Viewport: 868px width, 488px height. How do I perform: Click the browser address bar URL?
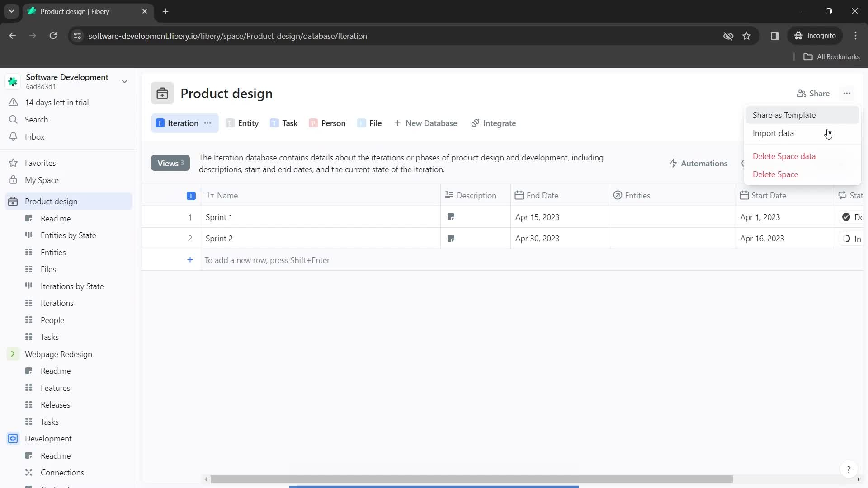coord(228,36)
